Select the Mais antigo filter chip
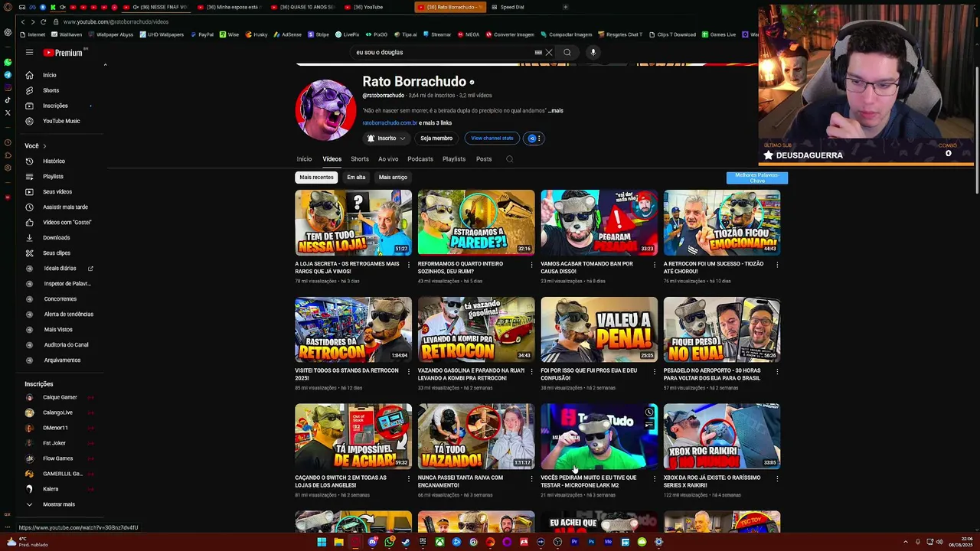 tap(393, 177)
